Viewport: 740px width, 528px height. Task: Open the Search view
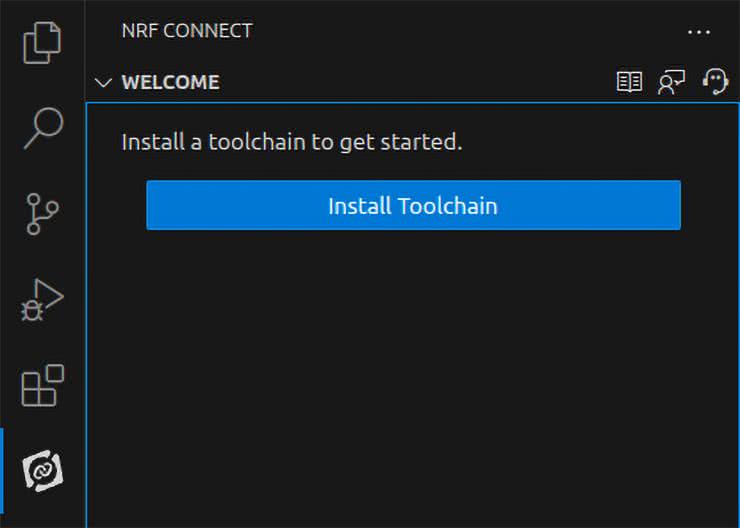click(42, 128)
